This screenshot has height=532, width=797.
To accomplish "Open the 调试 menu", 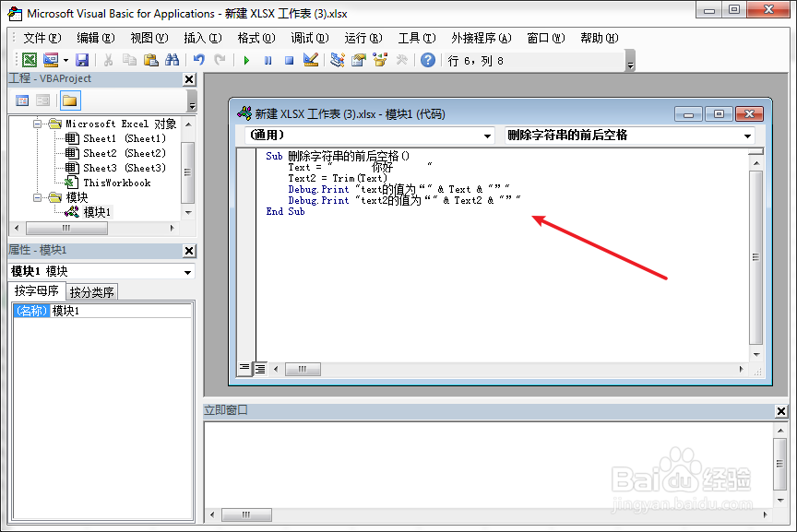I will pos(310,38).
